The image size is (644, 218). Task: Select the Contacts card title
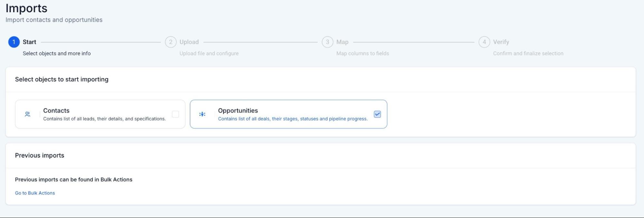click(56, 111)
